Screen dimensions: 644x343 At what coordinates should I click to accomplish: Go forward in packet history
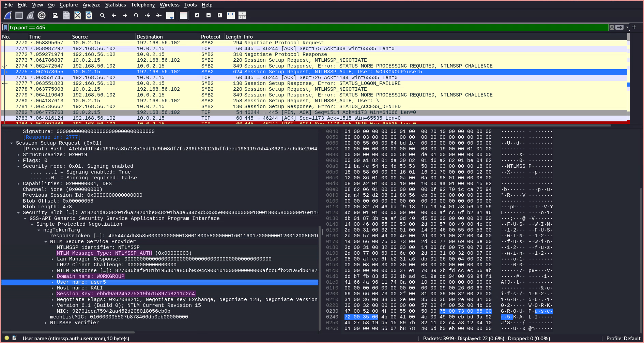tap(125, 15)
